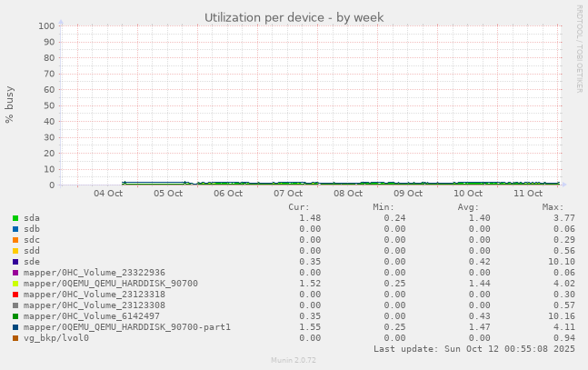This screenshot has width=588, height=370.
Task: Click the '07 Oct' x-axis date label
Action: click(288, 194)
